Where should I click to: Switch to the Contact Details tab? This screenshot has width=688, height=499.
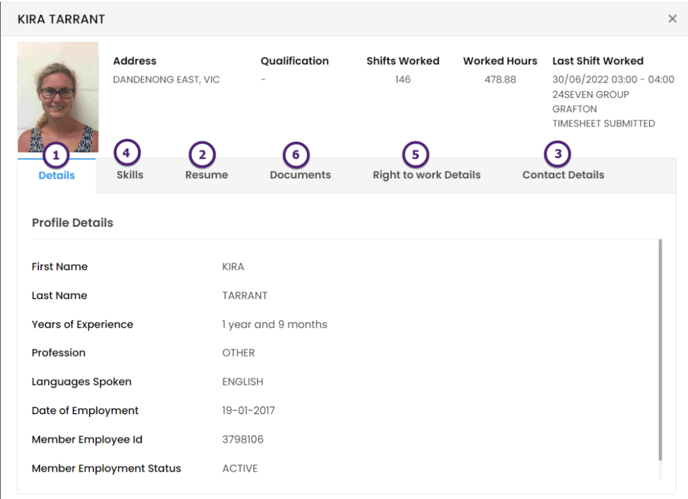point(563,175)
